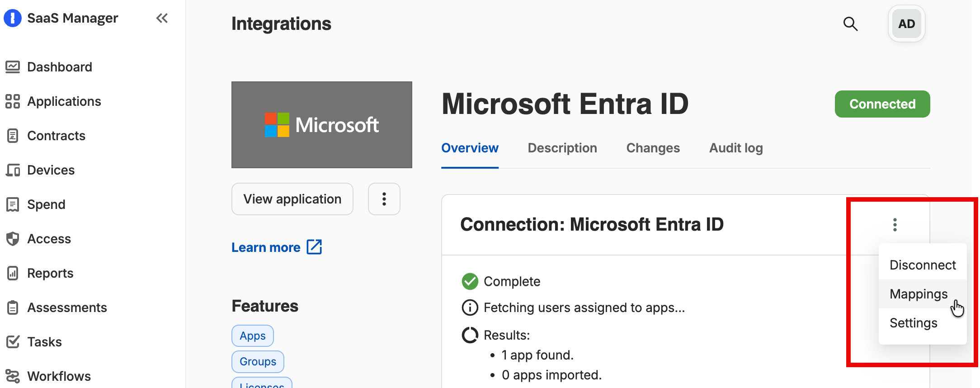The image size is (980, 388).
Task: Choose Settings from the connection menu
Action: 923,323
